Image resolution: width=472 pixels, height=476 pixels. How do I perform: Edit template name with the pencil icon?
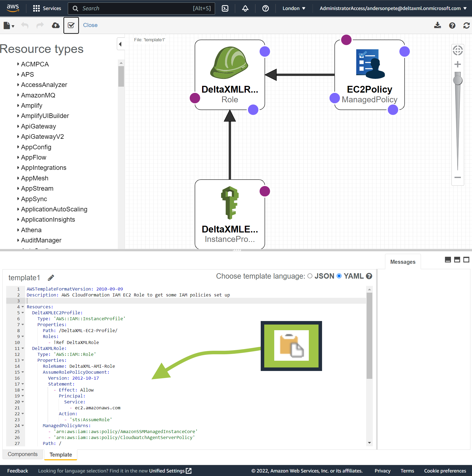click(51, 278)
